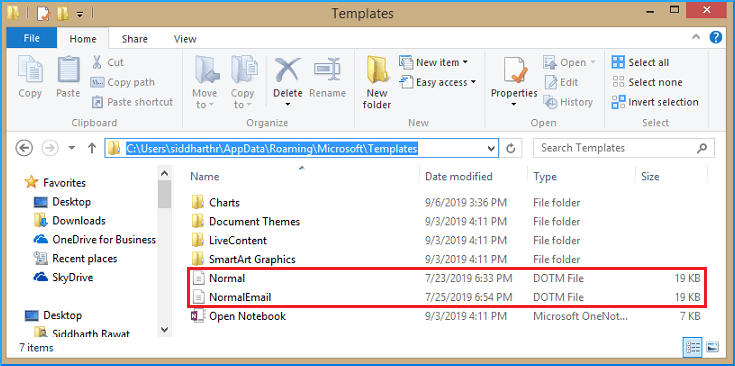Open Downloads in the navigation pane

point(70,221)
